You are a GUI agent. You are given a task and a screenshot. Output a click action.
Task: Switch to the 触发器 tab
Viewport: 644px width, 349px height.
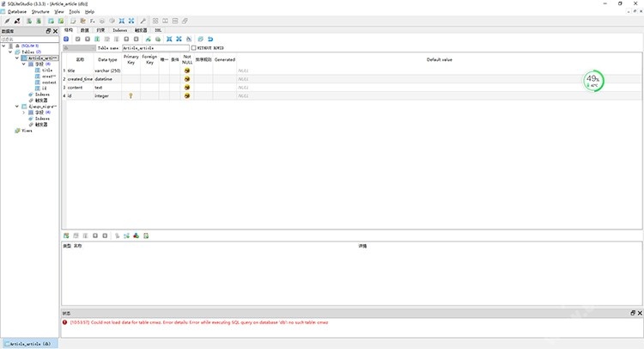(x=141, y=30)
